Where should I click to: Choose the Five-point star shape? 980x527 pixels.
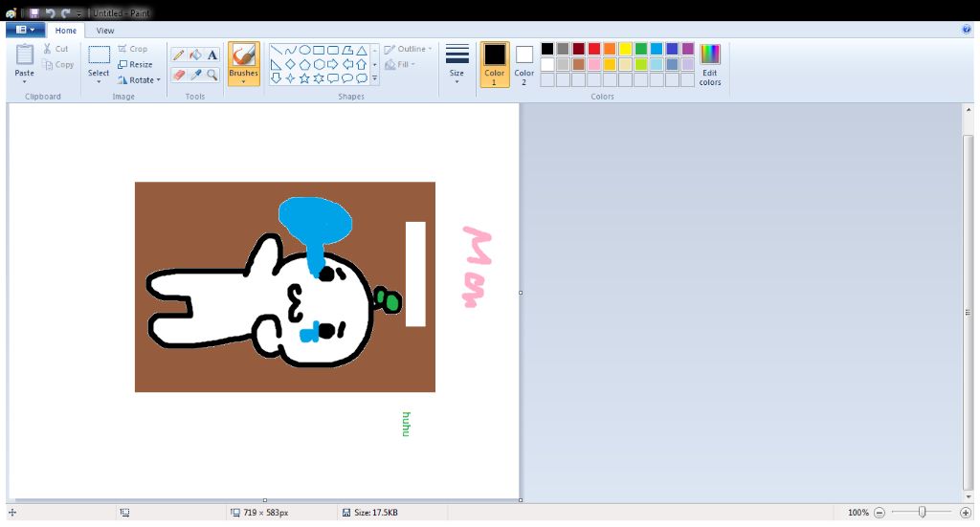click(x=305, y=78)
